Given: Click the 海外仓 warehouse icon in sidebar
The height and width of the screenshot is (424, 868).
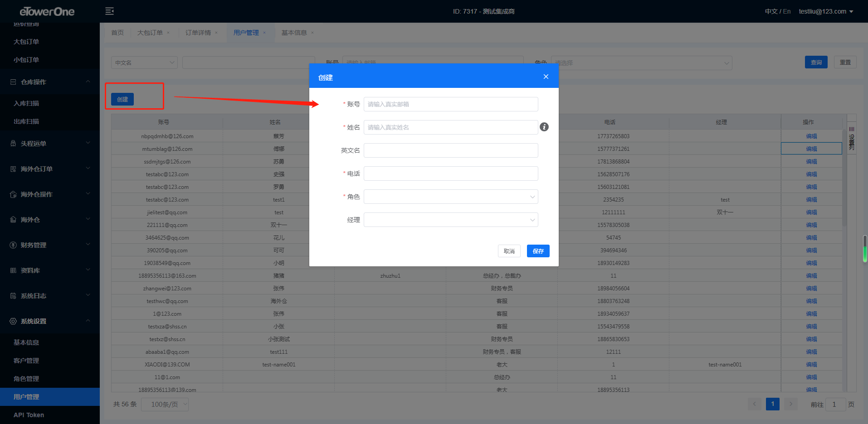Looking at the screenshot, I should tap(13, 220).
